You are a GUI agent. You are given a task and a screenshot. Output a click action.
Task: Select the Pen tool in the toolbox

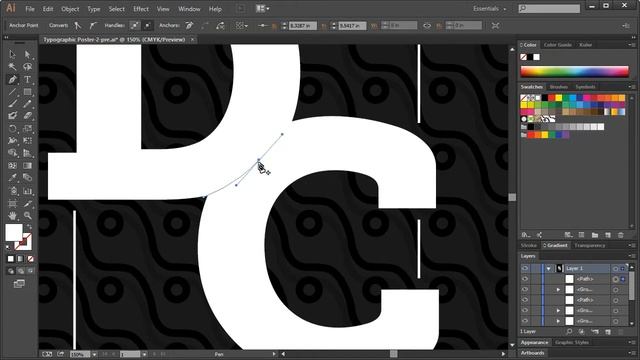point(12,80)
